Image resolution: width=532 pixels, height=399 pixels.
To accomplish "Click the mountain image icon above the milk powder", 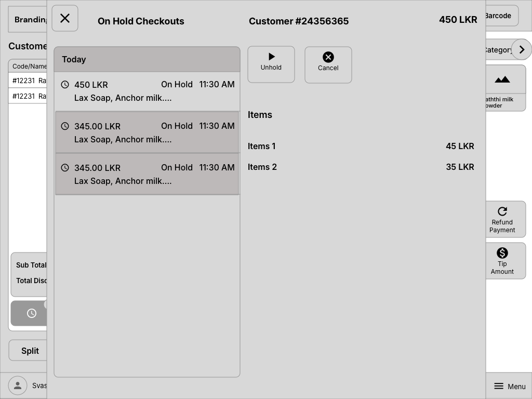I will pyautogui.click(x=502, y=79).
